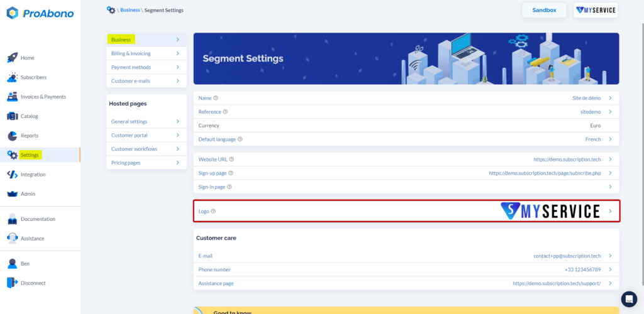Viewport: 644px width, 314px height.
Task: Click the Sandbox button
Action: (544, 10)
